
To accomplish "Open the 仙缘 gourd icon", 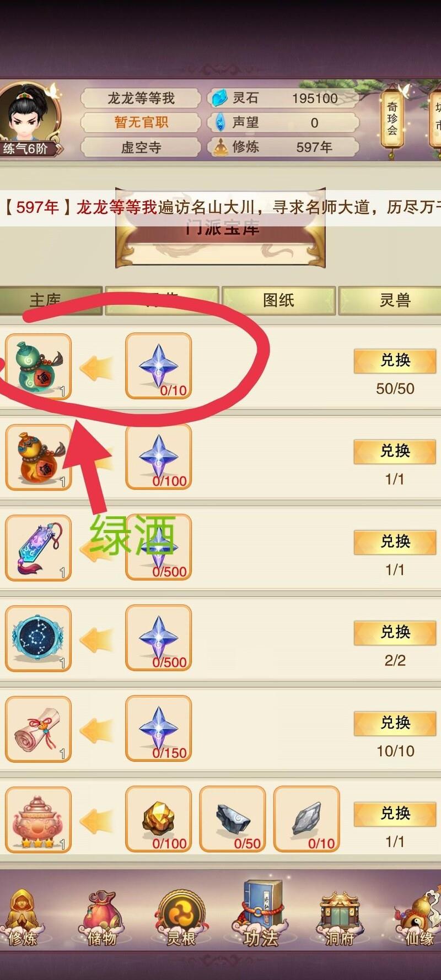I will pos(418,918).
